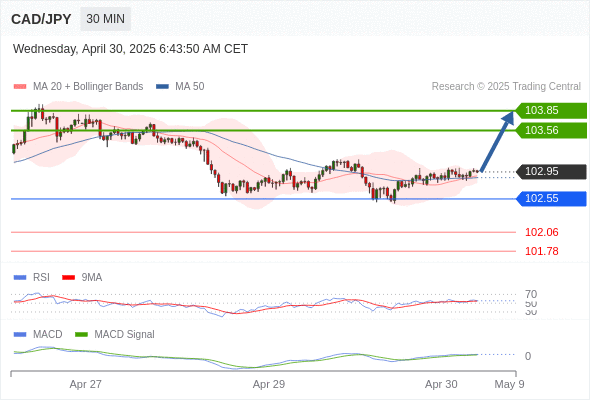Image resolution: width=590 pixels, height=400 pixels.
Task: Click the blue upward forecast arrow
Action: coord(497,142)
